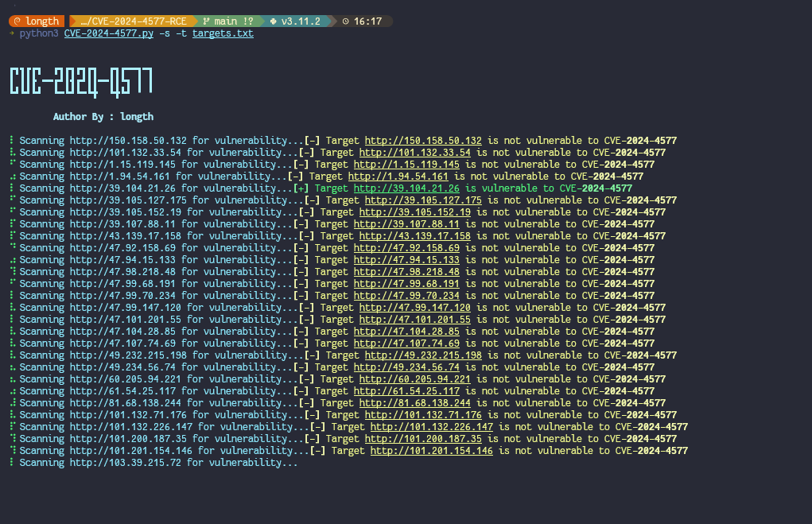This screenshot has height=524, width=812.
Task: Click the @ icon in the longth segment
Action: tap(17, 21)
